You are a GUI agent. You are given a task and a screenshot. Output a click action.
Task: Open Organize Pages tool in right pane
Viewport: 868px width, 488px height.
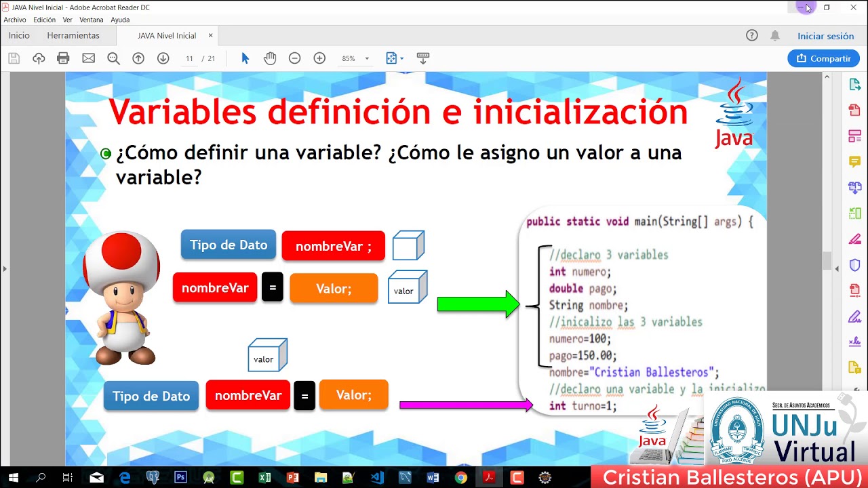click(x=854, y=213)
